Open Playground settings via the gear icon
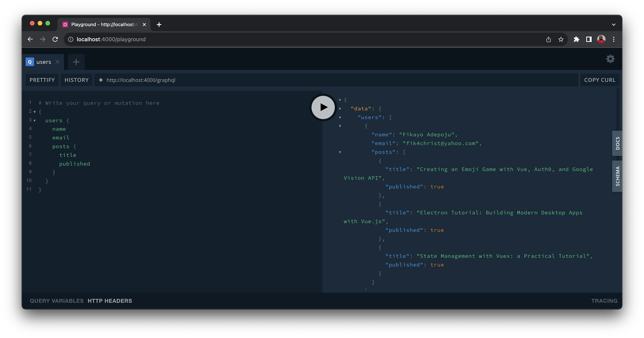644x338 pixels. (610, 59)
